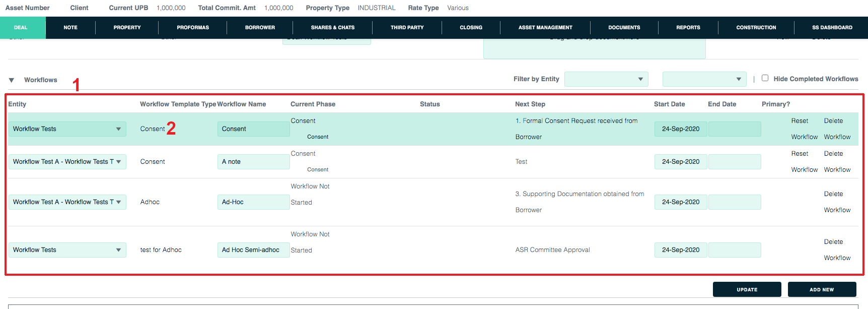Reset Workflow for the A note row

pyautogui.click(x=804, y=162)
